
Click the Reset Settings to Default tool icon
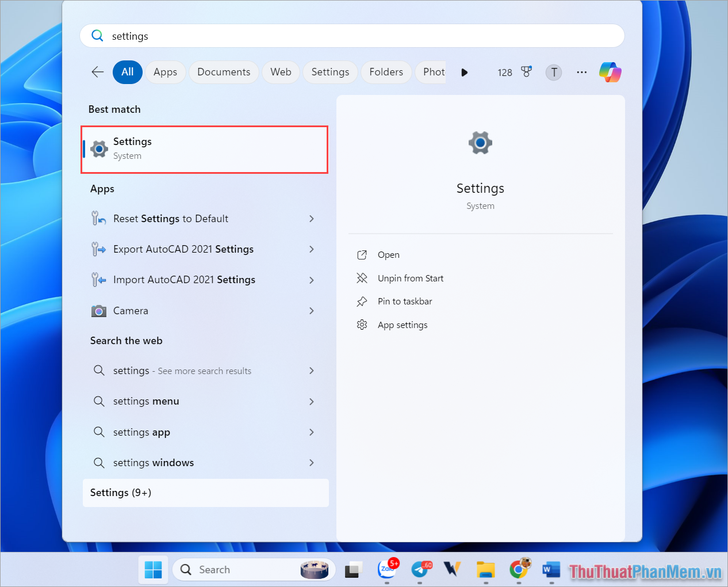pos(99,219)
